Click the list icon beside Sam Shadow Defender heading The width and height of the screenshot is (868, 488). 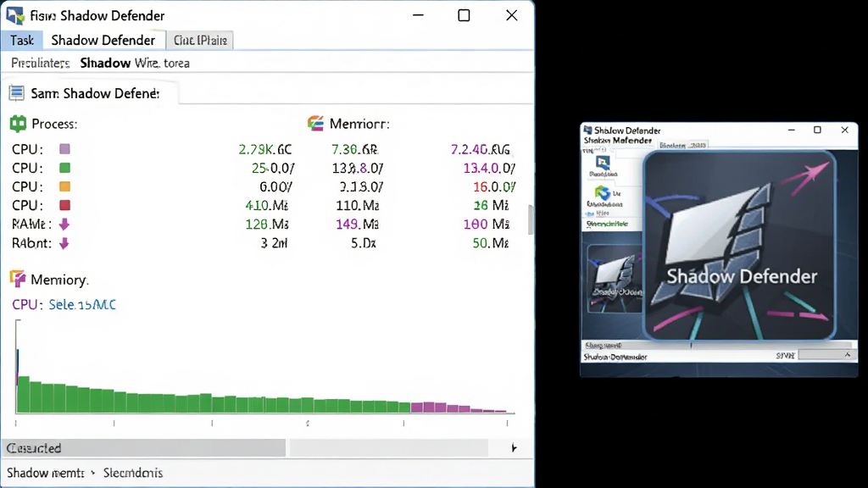[17, 93]
